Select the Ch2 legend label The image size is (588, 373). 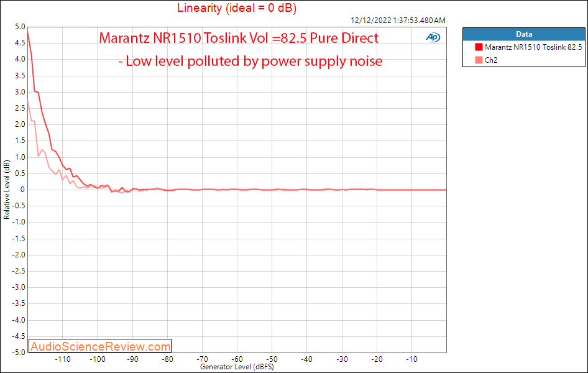pos(491,60)
